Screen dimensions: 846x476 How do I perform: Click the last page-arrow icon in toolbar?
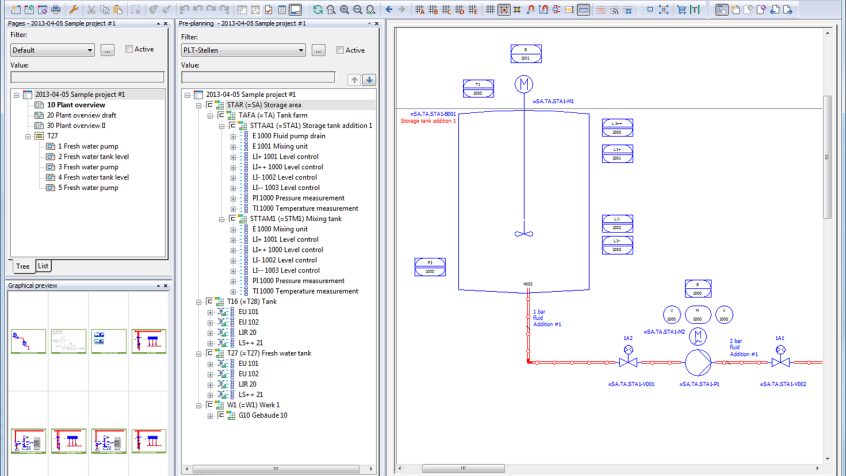coord(788,9)
